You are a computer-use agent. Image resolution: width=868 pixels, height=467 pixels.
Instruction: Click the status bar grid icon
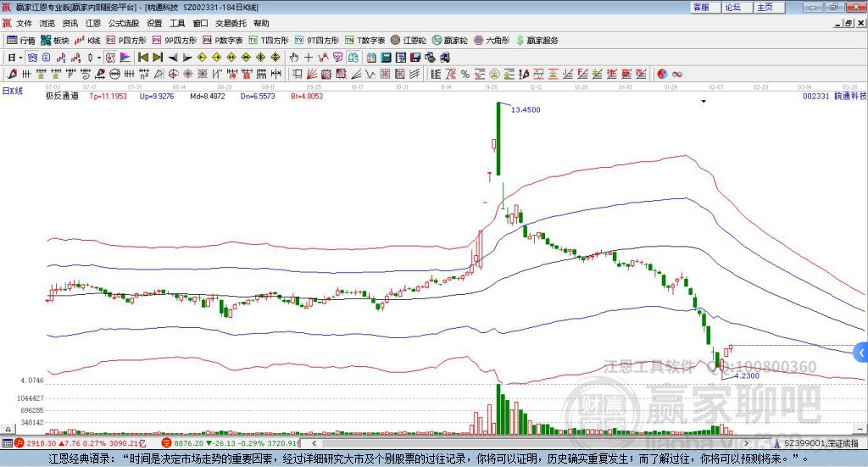point(7,443)
